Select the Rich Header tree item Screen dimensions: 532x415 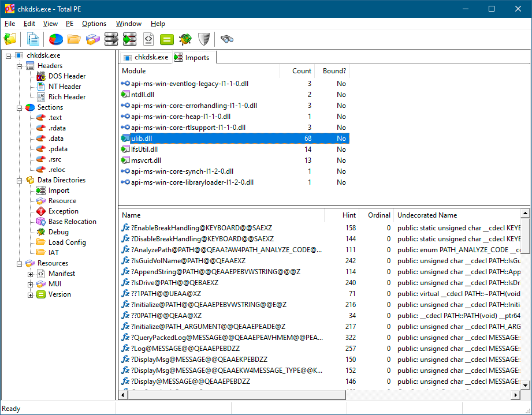click(66, 97)
